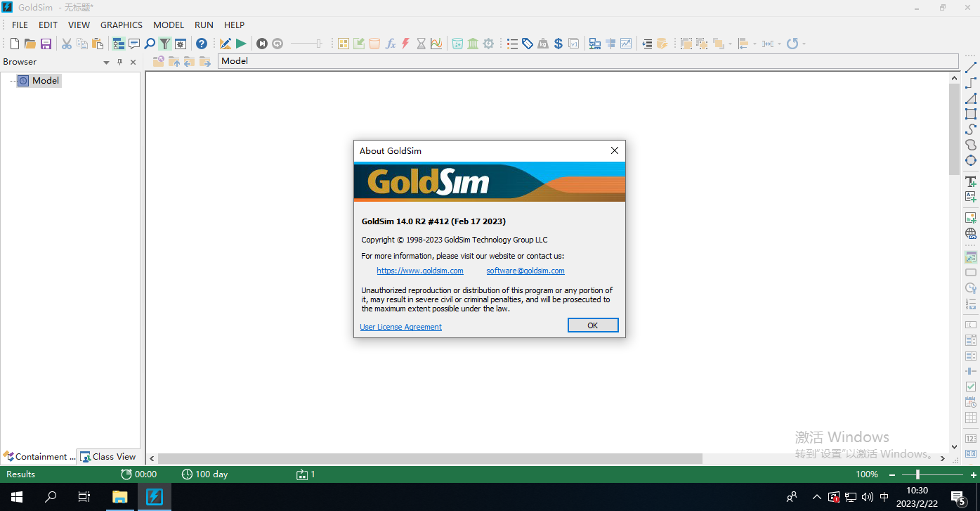Close the Browser pane

[x=133, y=62]
